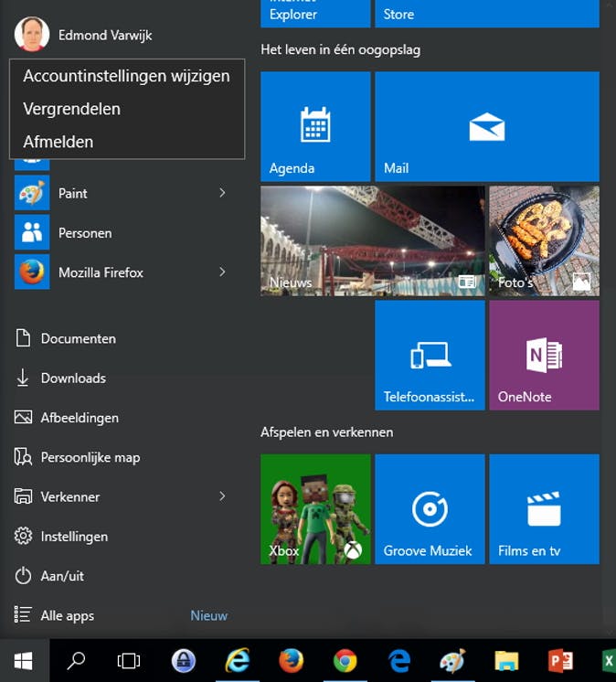Launch Groove Muziek tile
The width and height of the screenshot is (616, 682).
click(x=430, y=509)
